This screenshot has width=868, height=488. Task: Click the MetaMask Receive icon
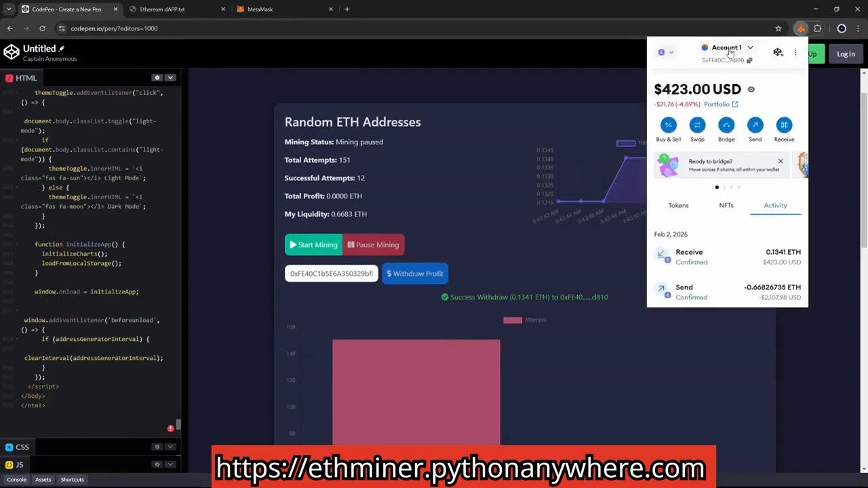pos(784,125)
